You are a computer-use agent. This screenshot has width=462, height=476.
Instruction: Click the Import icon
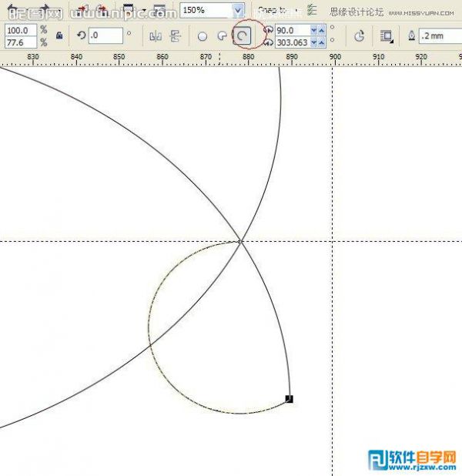tap(82, 11)
